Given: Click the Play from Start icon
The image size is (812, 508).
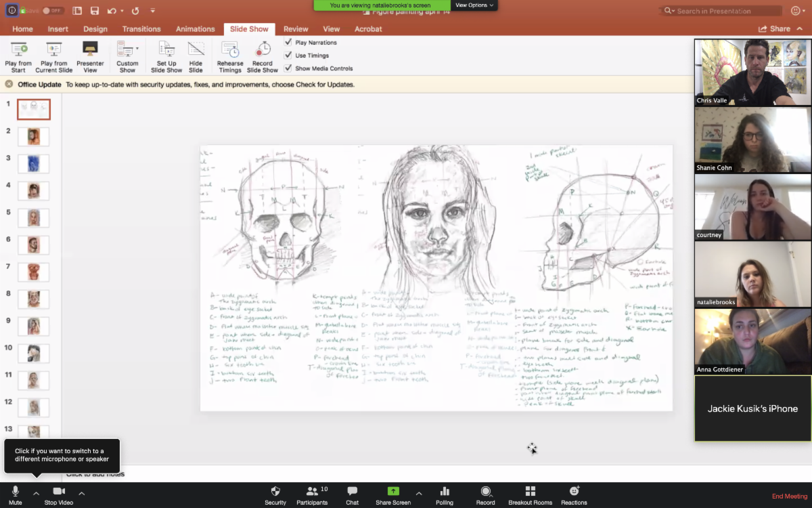Looking at the screenshot, I should [18, 50].
